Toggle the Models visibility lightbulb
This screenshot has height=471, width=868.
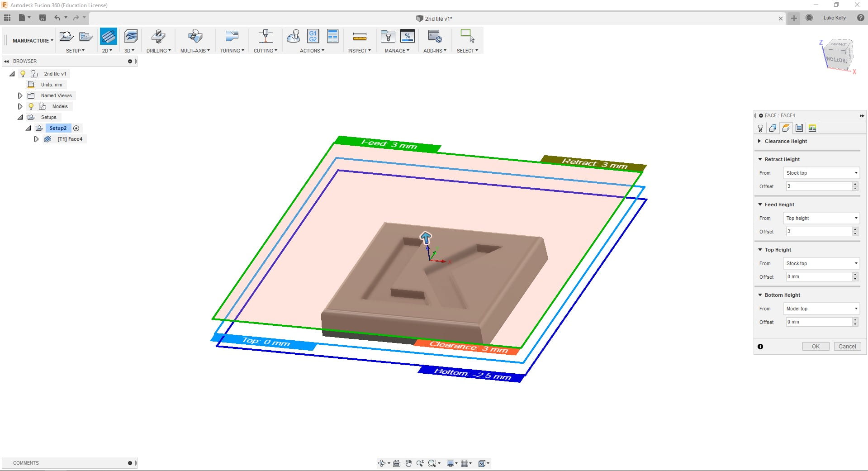click(x=31, y=106)
